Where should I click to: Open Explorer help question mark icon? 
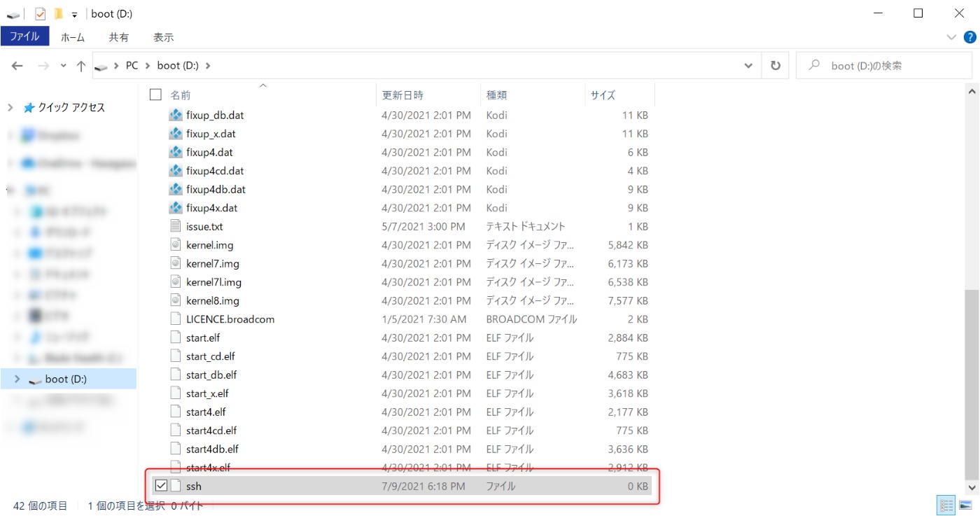[969, 37]
